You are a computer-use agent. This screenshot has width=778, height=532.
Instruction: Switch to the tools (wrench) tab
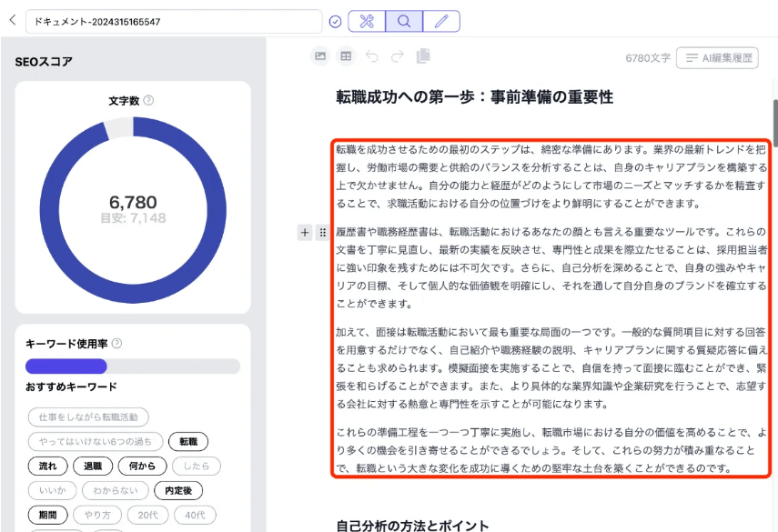click(367, 21)
